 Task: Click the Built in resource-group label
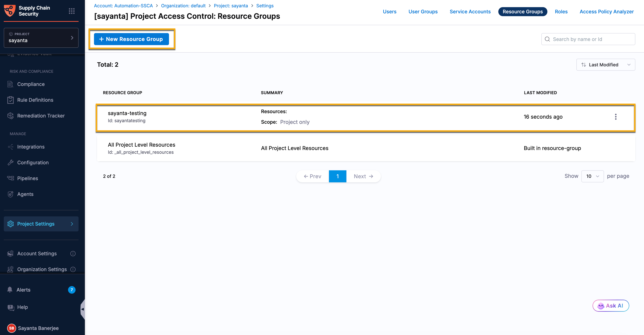point(552,148)
